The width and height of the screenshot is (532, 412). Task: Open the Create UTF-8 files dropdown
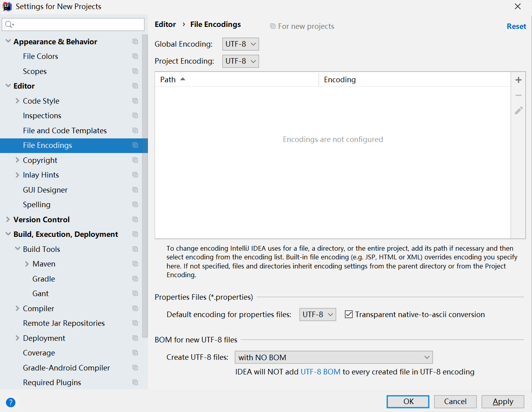[334, 357]
